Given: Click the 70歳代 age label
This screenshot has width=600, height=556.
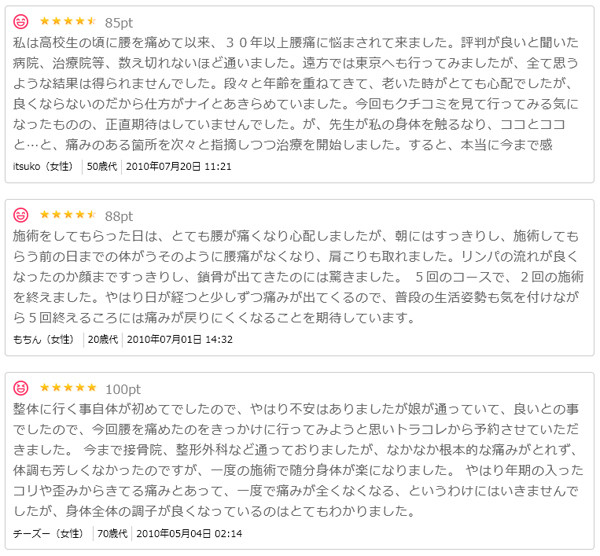Looking at the screenshot, I should (x=112, y=533).
